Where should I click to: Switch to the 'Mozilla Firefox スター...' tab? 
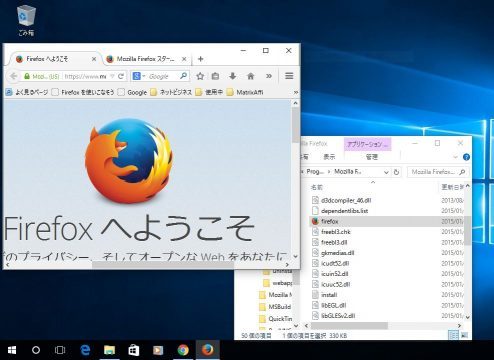[146, 59]
